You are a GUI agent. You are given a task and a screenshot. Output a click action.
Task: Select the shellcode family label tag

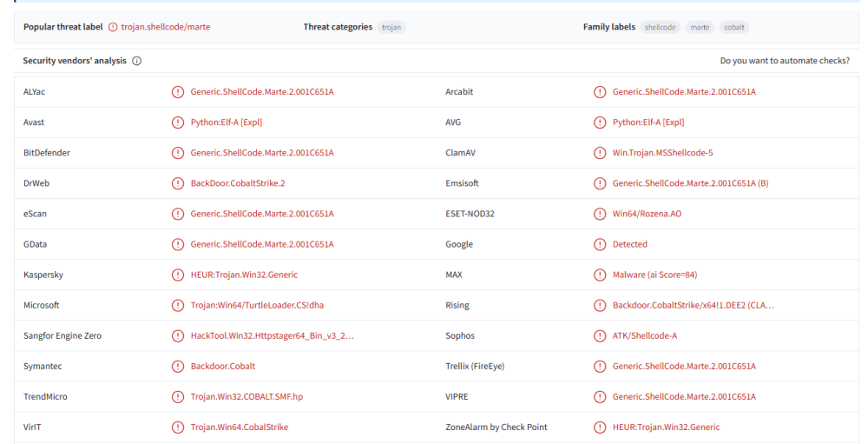[x=660, y=27]
